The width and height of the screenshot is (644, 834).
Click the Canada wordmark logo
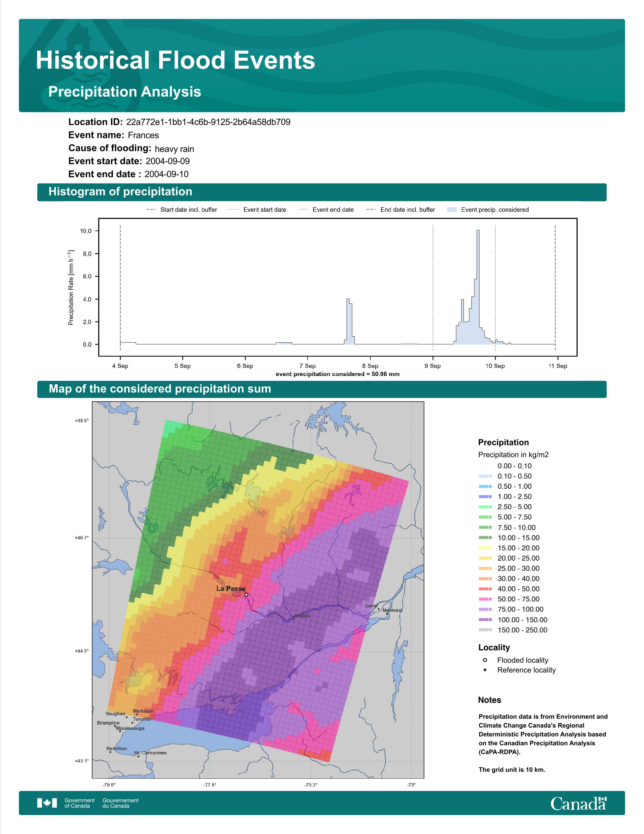(578, 803)
